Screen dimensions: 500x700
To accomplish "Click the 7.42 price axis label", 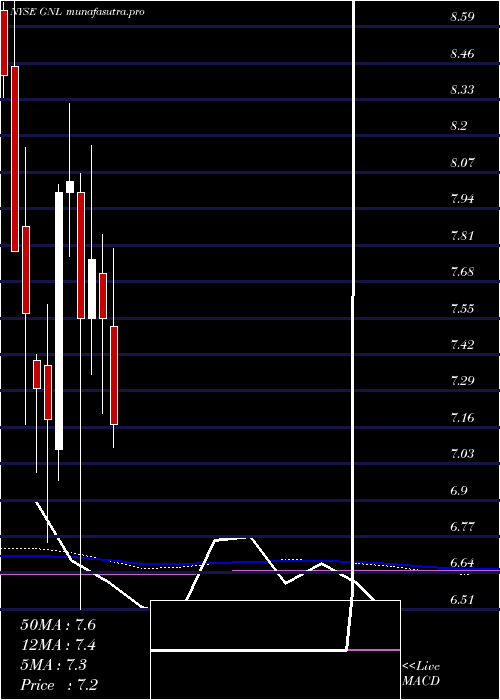I will click(462, 345).
